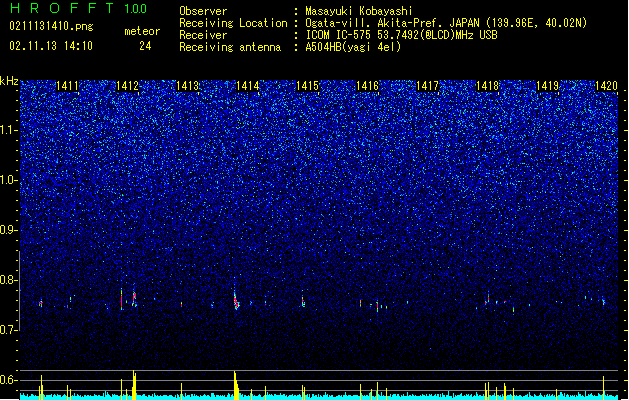Click the 'Observer' field label
The height and width of the screenshot is (400, 629).
click(x=203, y=11)
